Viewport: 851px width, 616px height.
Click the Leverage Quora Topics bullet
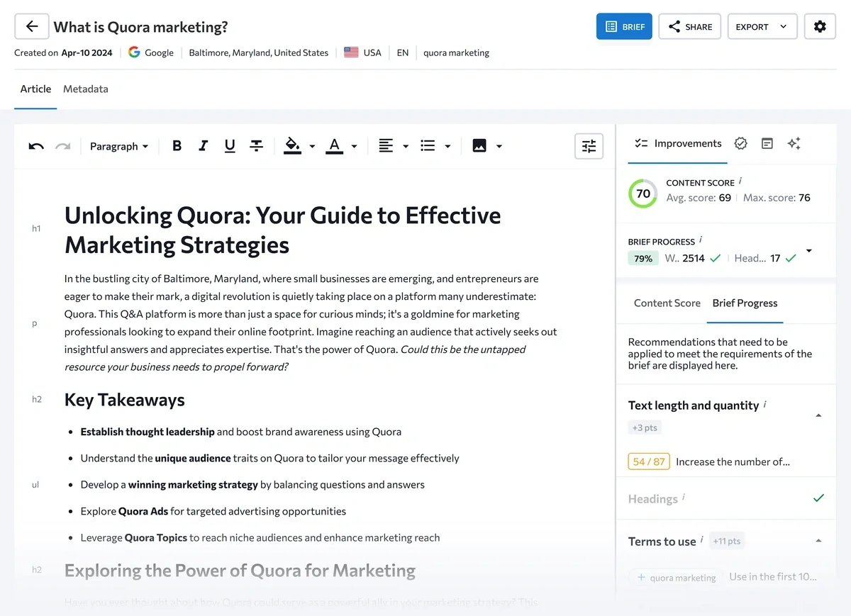pos(260,537)
